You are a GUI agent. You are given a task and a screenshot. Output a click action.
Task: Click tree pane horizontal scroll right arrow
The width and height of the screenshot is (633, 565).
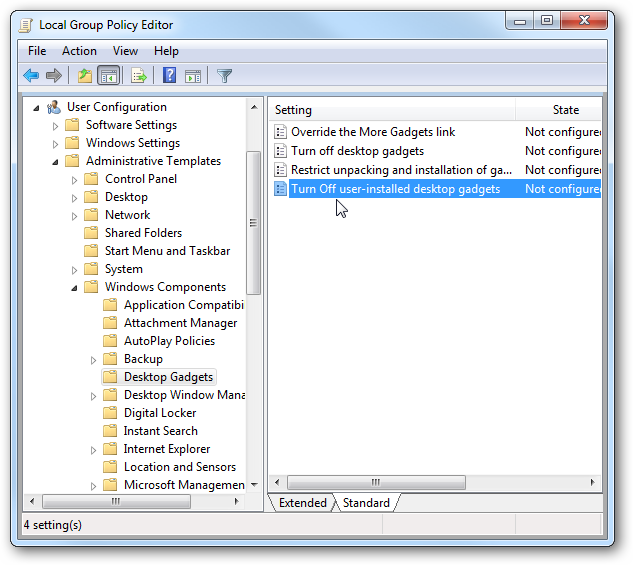pos(237,501)
